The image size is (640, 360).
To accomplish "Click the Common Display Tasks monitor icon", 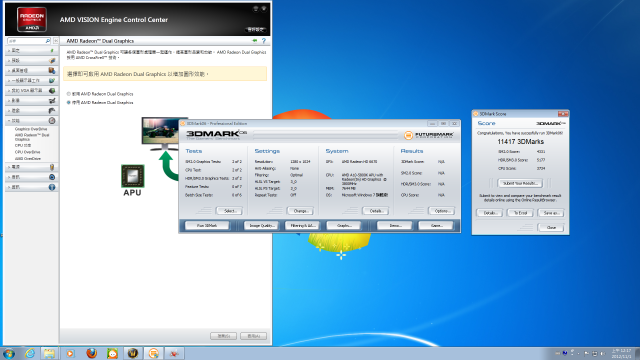I will point(52,80).
